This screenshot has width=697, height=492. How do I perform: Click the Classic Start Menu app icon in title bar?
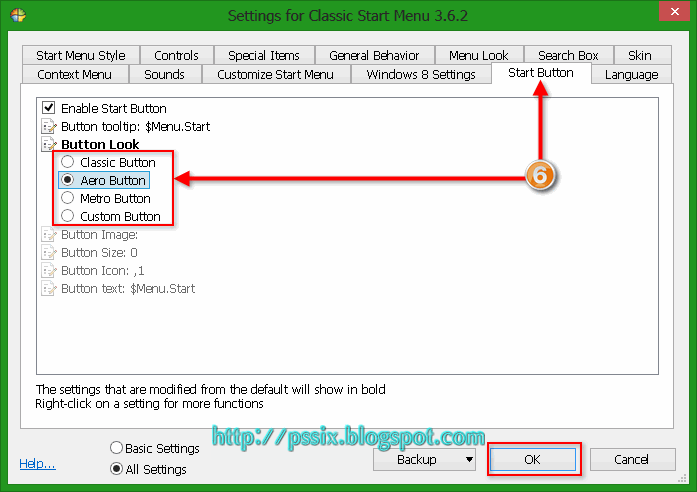click(x=18, y=15)
